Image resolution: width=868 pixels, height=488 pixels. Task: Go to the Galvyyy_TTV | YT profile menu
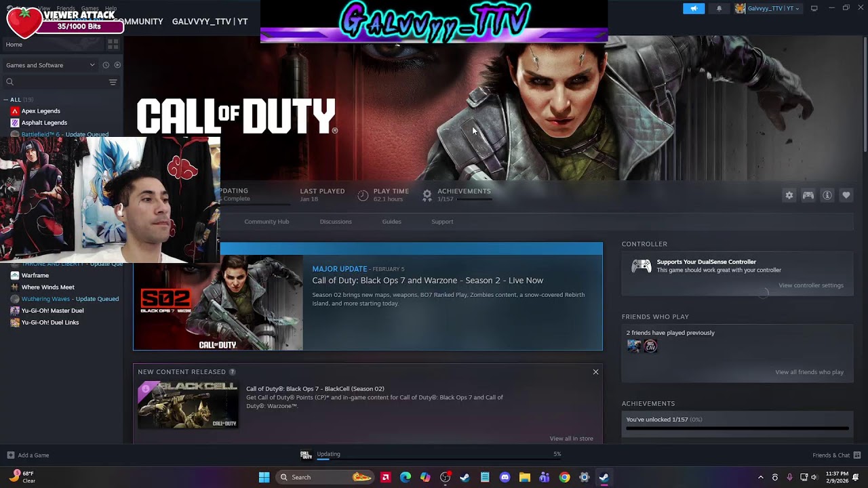pos(210,21)
